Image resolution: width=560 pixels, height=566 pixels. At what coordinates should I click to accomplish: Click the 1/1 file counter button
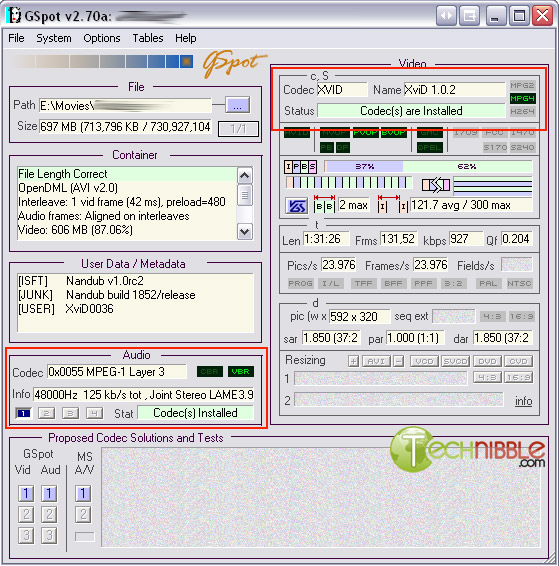(x=238, y=129)
